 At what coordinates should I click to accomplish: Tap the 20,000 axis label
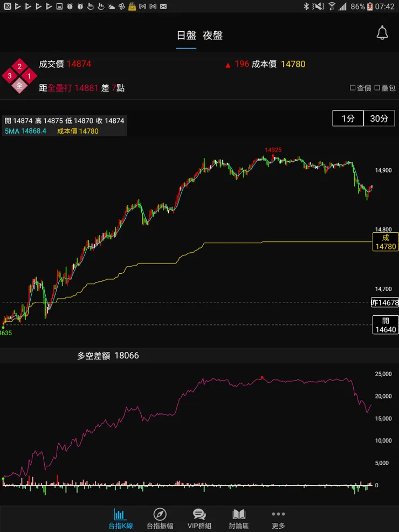point(382,396)
